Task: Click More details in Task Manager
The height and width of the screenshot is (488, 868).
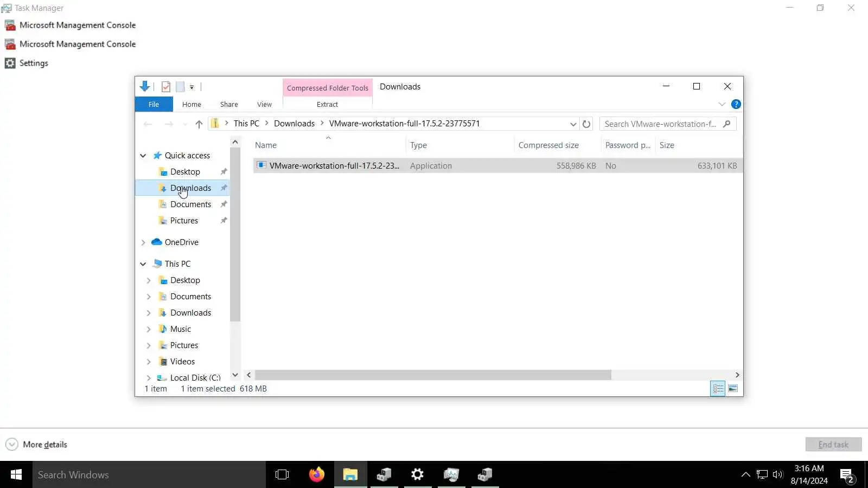Action: pyautogui.click(x=36, y=445)
